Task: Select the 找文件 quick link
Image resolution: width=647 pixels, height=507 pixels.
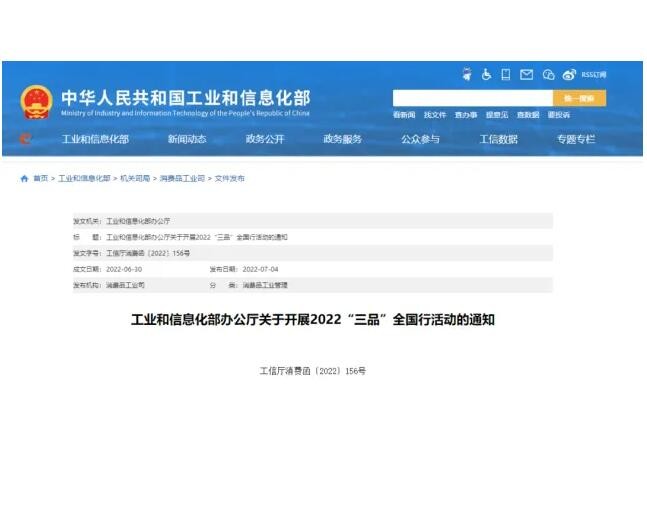Action: [x=435, y=115]
